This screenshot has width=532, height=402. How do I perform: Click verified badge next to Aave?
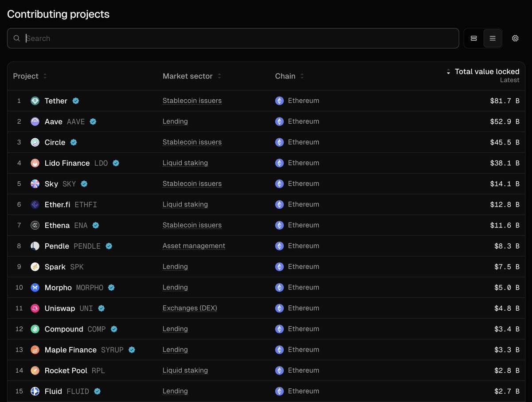click(93, 121)
